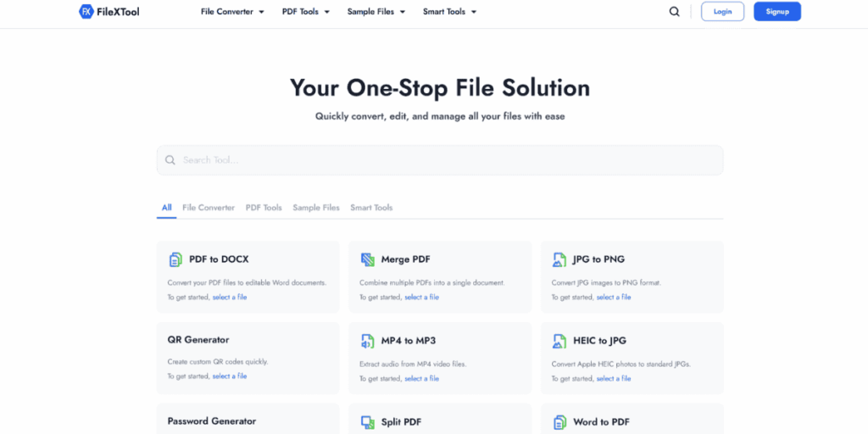Screen dimensions: 868x434
Task: Switch to the Sample Files tab
Action: coord(316,208)
